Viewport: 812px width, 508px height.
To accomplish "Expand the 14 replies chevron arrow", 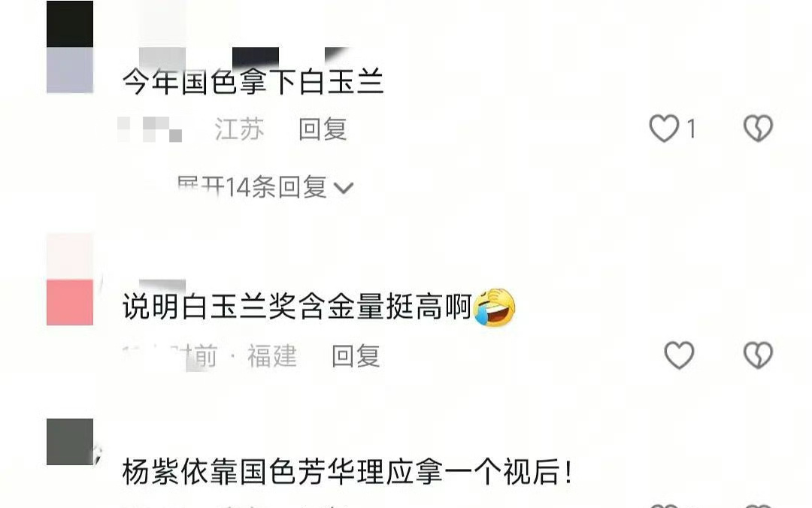I will tap(344, 188).
